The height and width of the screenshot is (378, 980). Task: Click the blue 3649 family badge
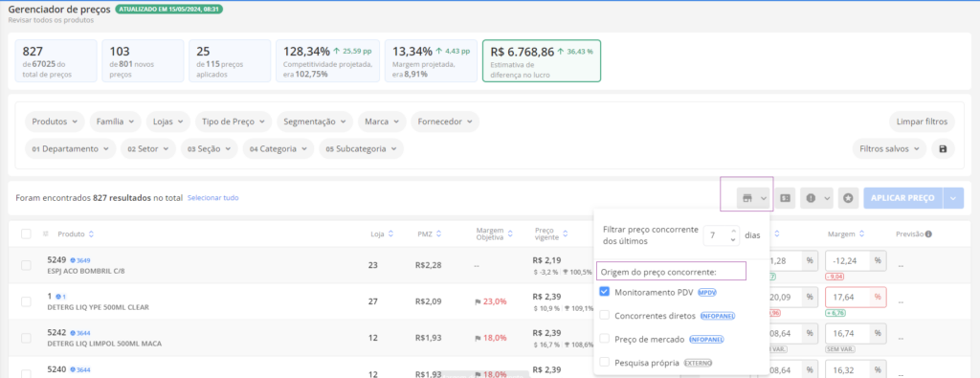[80, 260]
